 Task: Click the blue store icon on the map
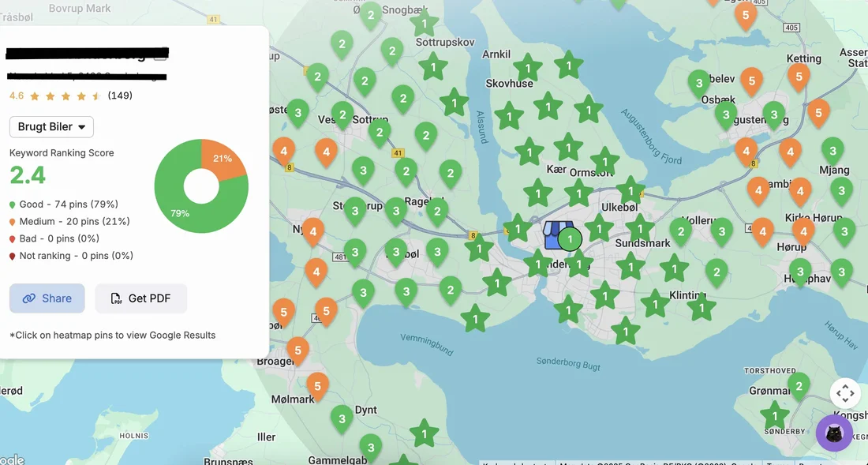click(554, 235)
